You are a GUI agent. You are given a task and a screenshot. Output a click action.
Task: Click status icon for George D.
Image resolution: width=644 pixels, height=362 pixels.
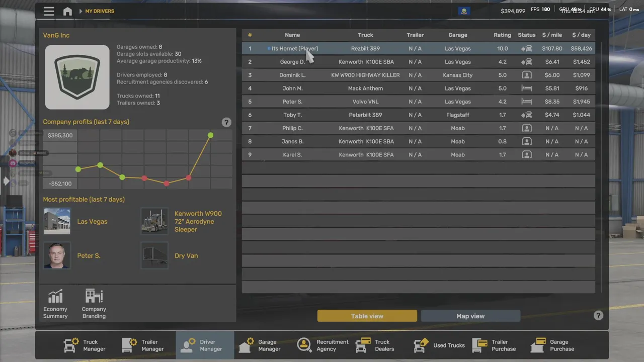(527, 62)
